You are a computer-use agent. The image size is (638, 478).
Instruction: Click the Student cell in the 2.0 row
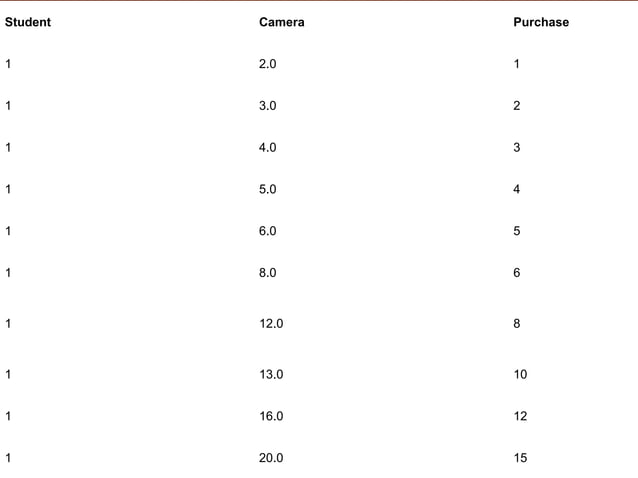(8, 64)
